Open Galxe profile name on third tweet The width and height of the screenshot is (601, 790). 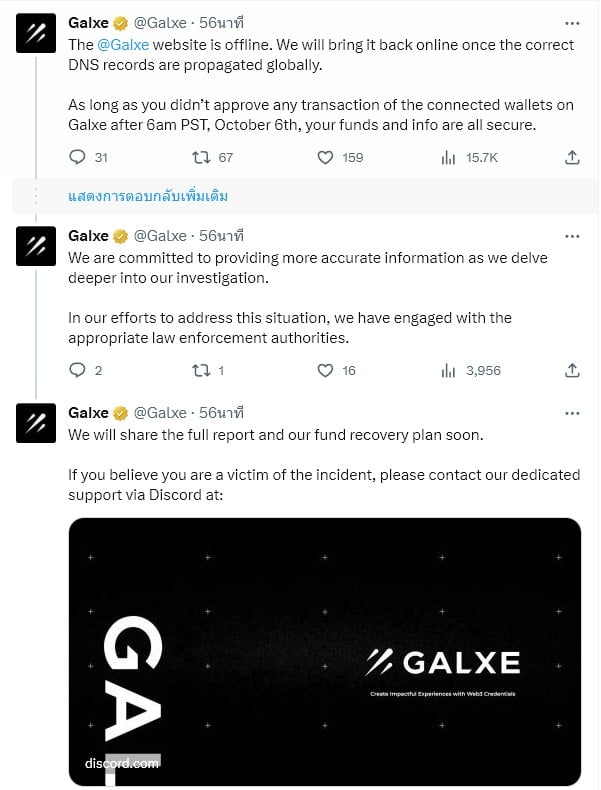(88, 413)
